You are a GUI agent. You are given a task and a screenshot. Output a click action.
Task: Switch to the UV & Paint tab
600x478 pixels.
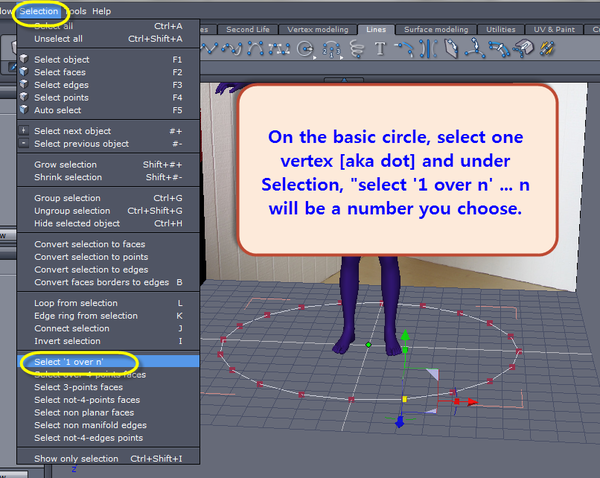[554, 29]
